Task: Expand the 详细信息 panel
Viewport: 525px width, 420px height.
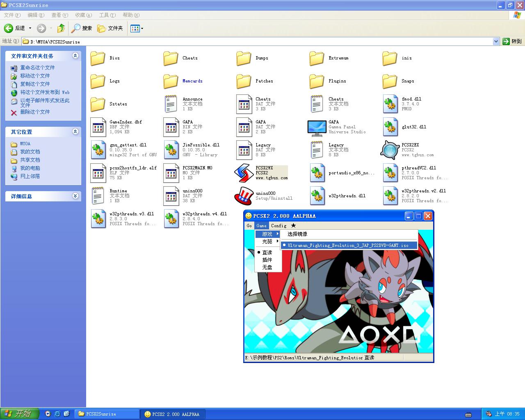Action: 75,196
